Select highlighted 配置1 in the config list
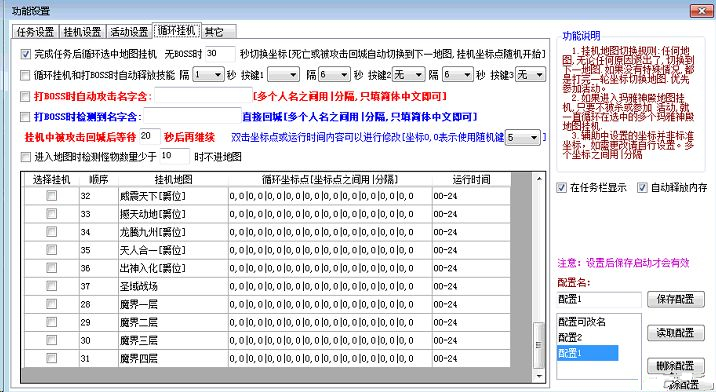716x392 pixels. pos(588,353)
